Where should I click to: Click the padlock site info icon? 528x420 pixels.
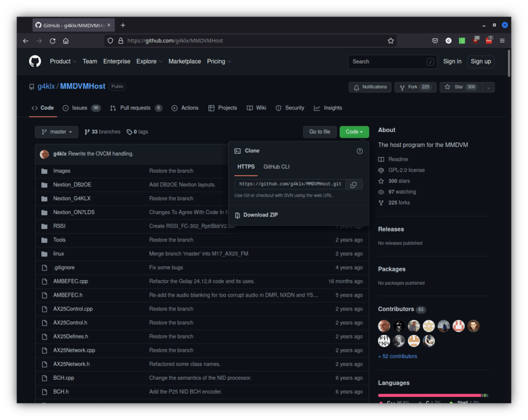coord(121,41)
